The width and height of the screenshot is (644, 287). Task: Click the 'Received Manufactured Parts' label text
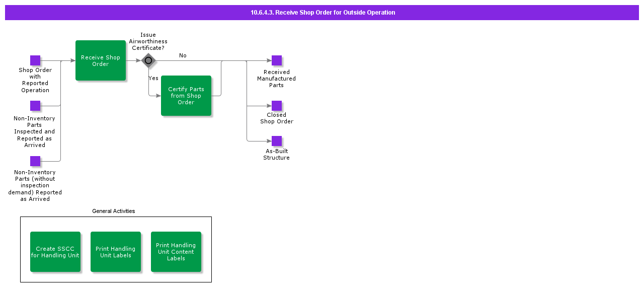pyautogui.click(x=276, y=79)
